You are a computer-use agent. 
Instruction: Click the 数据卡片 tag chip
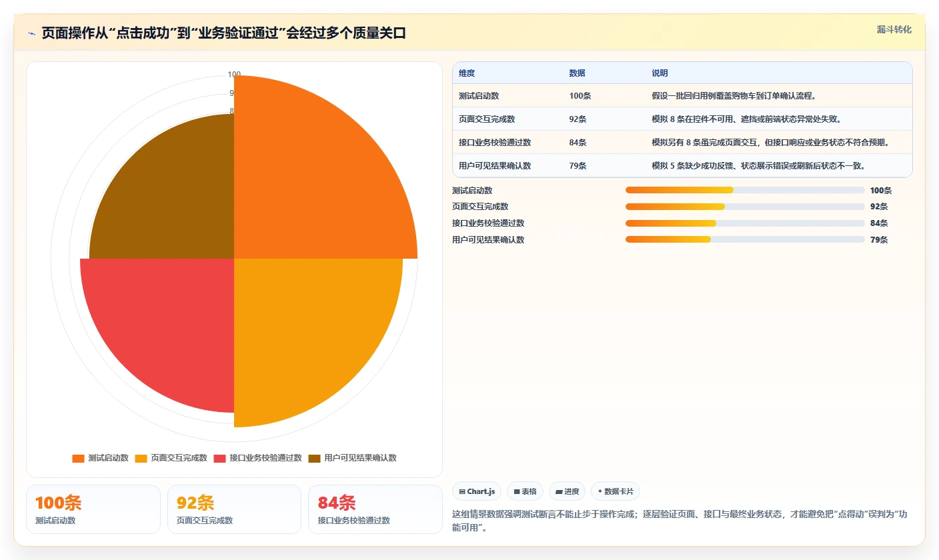click(x=616, y=491)
